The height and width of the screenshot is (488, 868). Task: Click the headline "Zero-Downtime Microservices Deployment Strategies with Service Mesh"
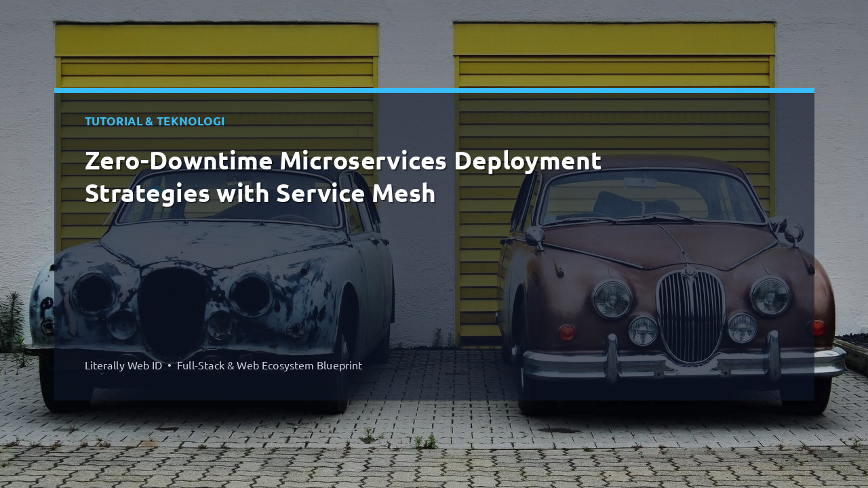click(x=343, y=178)
